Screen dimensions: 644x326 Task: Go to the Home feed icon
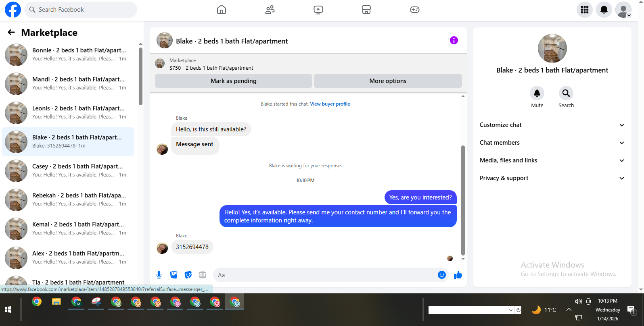point(222,10)
